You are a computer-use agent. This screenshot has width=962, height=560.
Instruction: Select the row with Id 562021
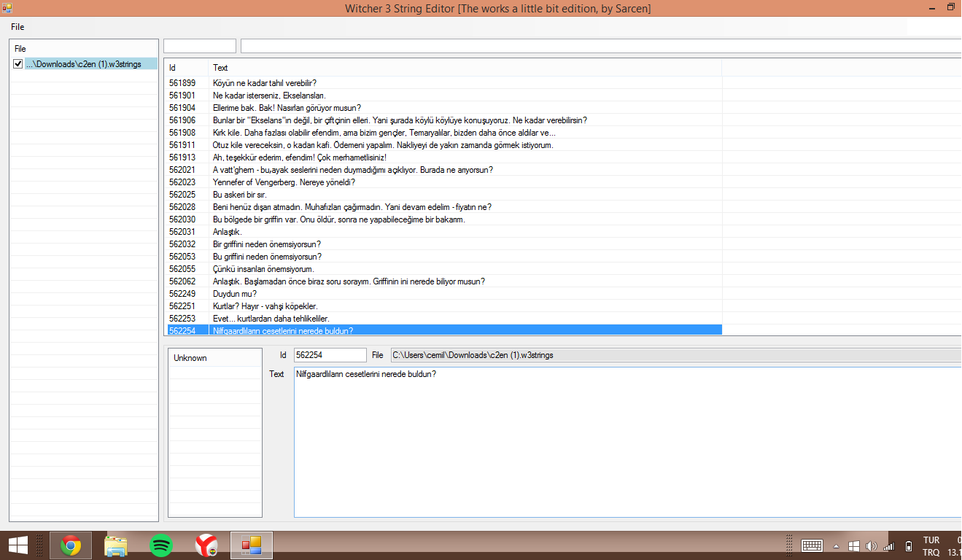tap(443, 170)
